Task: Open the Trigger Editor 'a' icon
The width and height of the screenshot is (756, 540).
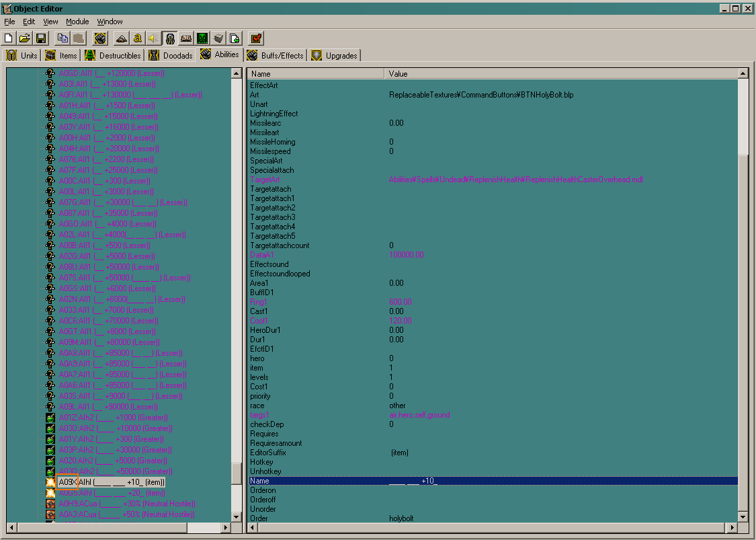Action: (x=137, y=38)
